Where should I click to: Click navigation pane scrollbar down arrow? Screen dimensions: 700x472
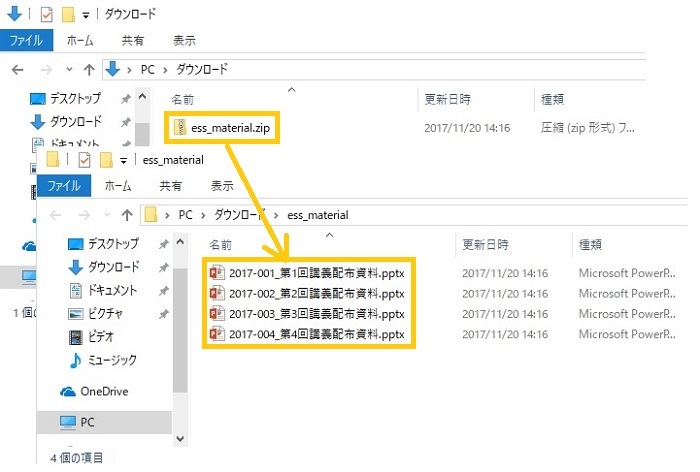tap(181, 437)
